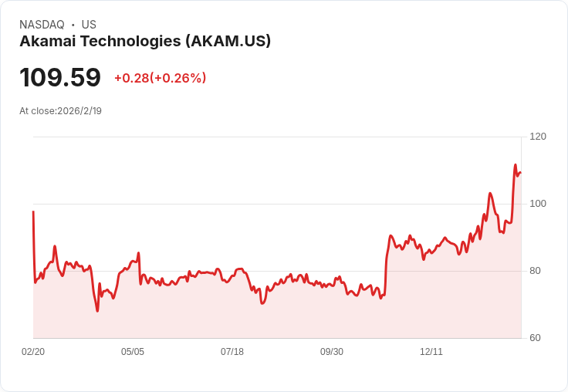
Task: Click the +0.28(+0.26%) price change
Action: click(160, 78)
